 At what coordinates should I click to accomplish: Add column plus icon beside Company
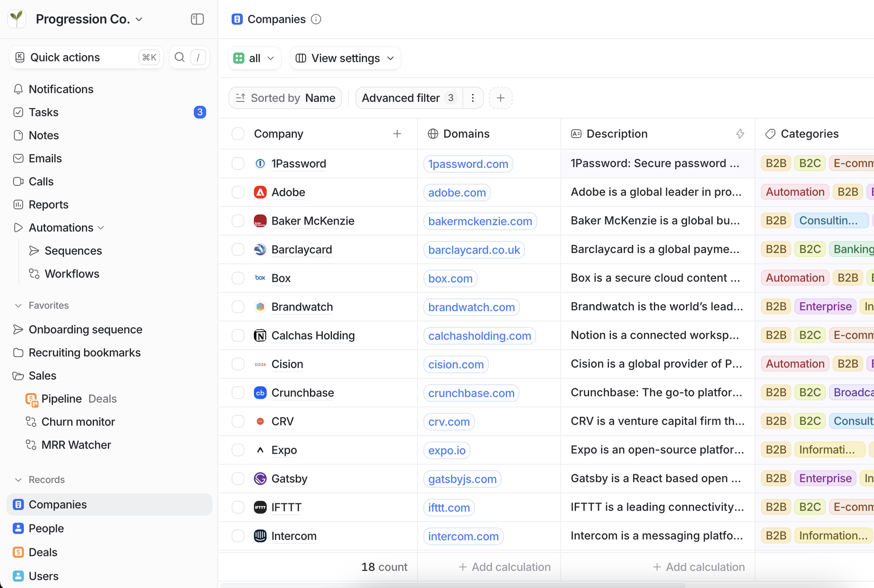(x=397, y=134)
